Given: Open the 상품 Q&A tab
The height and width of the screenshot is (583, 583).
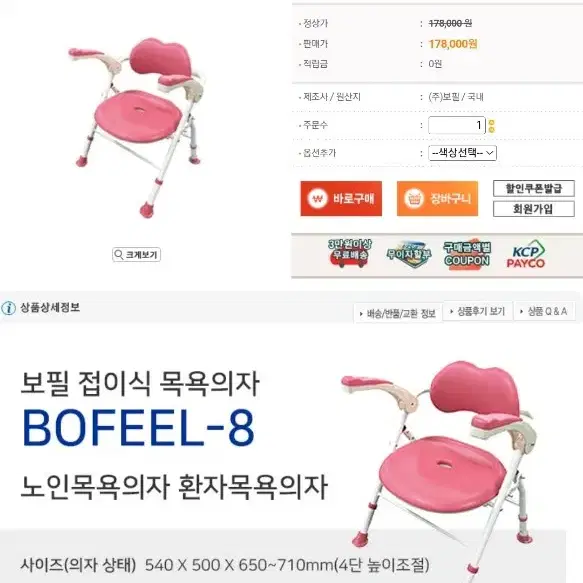Looking at the screenshot, I should (544, 311).
